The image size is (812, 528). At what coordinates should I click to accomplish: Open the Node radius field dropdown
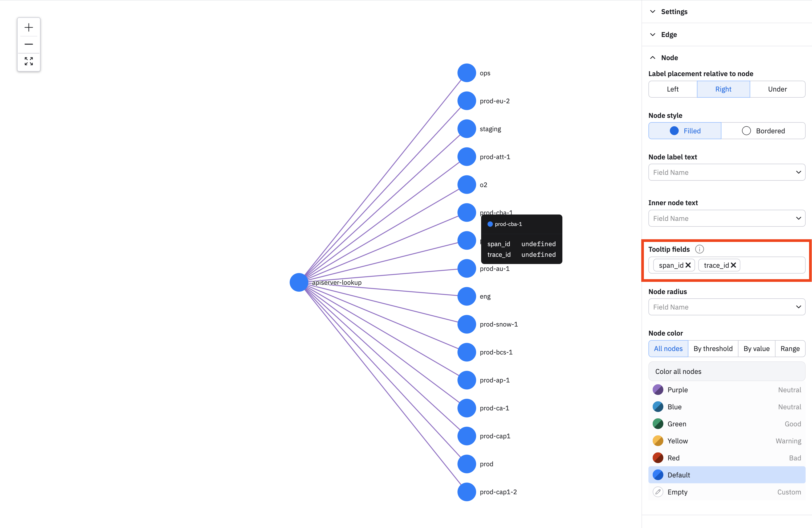tap(726, 307)
